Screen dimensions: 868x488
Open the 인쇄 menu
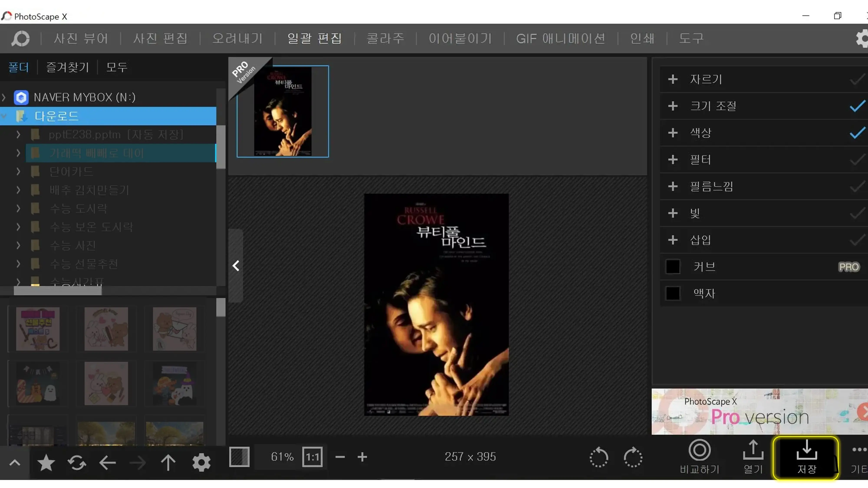click(x=642, y=38)
